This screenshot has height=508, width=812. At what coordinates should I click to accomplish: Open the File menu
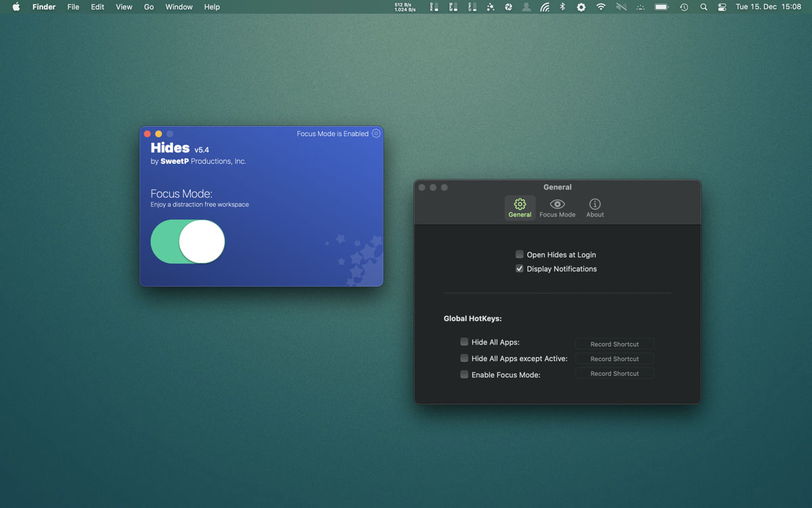[73, 7]
